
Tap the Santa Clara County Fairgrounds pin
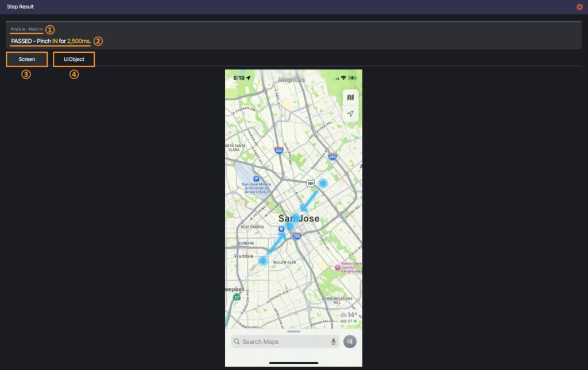[x=338, y=267]
